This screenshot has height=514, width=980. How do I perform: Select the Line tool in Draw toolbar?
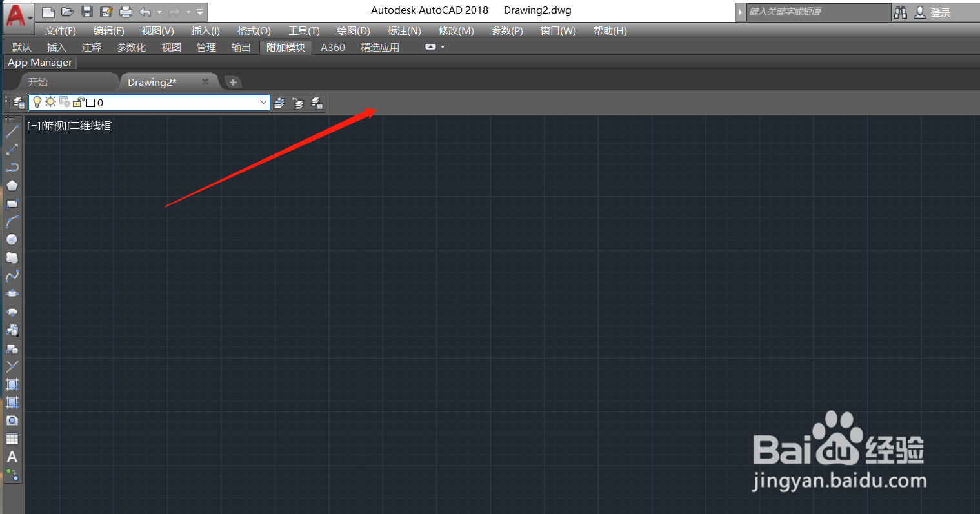12,132
